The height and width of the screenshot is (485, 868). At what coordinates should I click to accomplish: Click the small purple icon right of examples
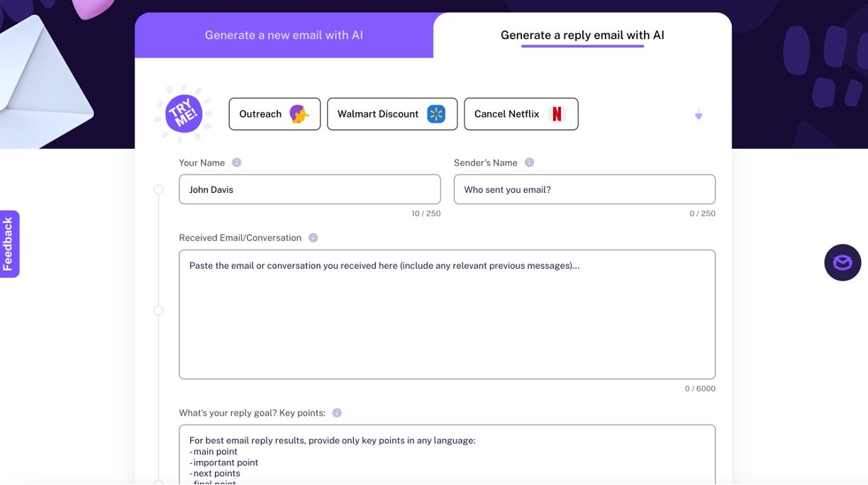point(699,115)
